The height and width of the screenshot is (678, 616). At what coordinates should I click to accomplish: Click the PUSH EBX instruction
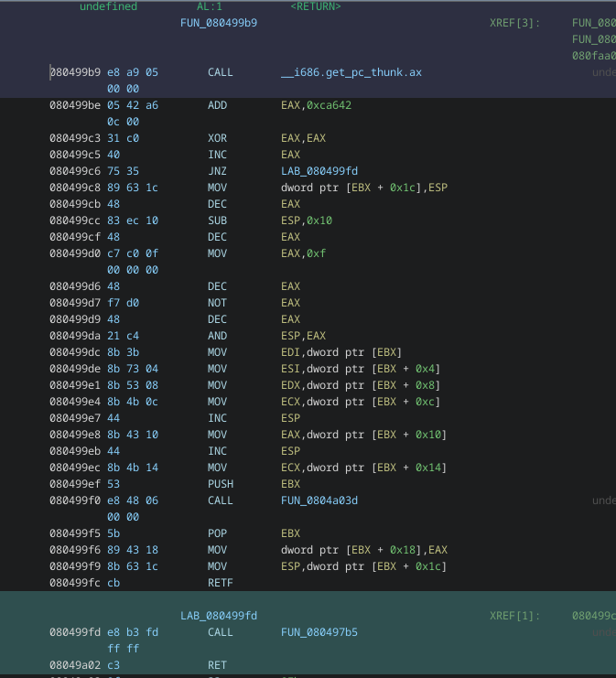pyautogui.click(x=220, y=484)
